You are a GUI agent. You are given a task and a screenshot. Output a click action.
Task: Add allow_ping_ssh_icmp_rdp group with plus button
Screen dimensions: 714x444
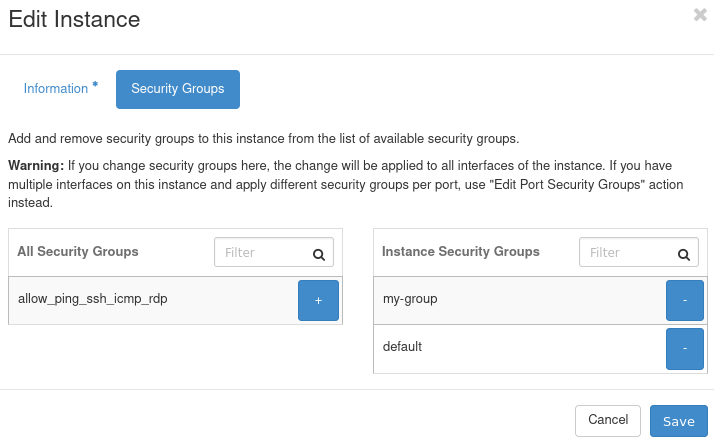(318, 300)
